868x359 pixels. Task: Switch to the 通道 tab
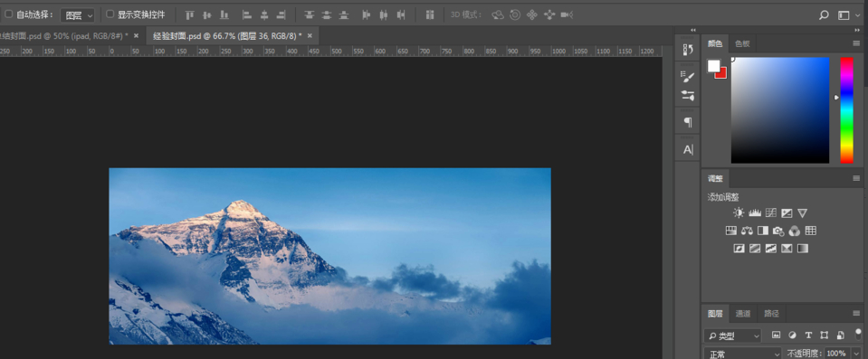(743, 314)
